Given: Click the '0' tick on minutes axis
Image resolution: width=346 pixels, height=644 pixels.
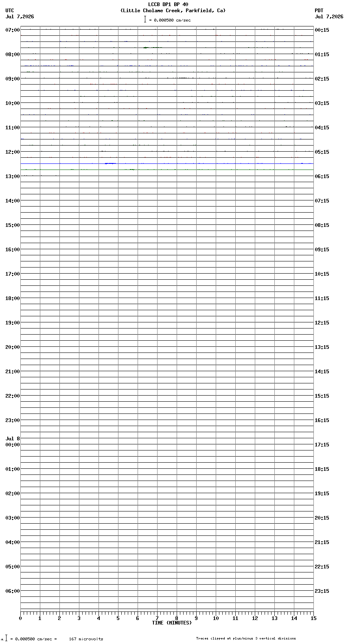Looking at the screenshot, I should pyautogui.click(x=20, y=618).
